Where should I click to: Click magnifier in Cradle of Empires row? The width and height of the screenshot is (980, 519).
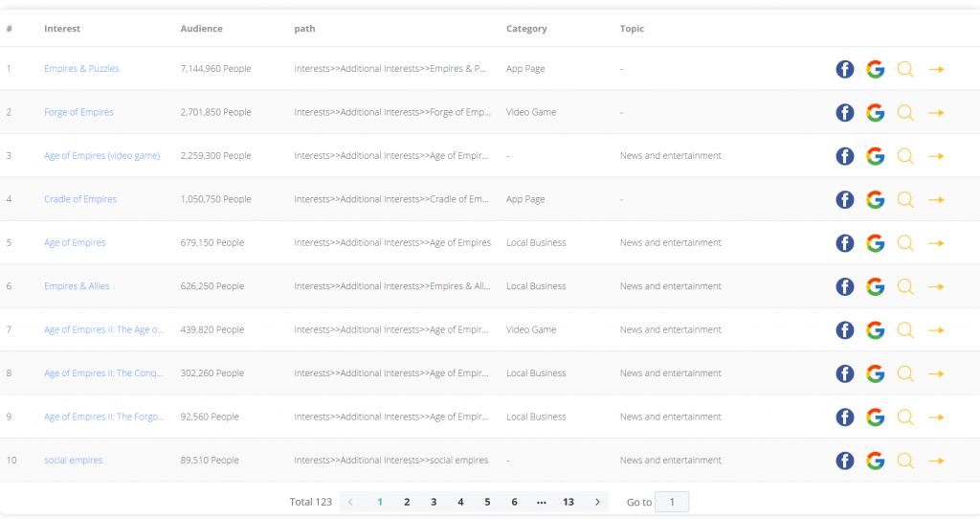(x=905, y=199)
